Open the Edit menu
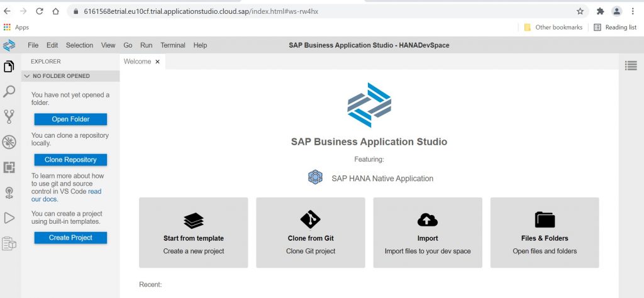This screenshot has width=644, height=298. [52, 45]
